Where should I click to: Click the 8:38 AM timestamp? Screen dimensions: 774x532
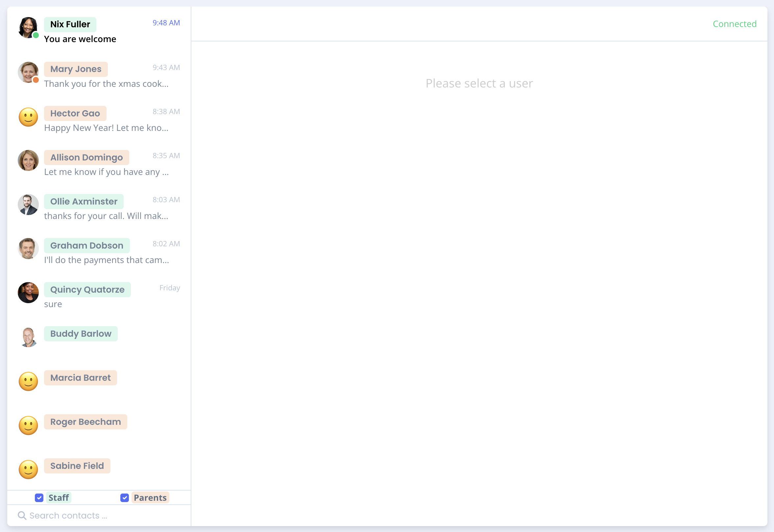[x=166, y=111]
